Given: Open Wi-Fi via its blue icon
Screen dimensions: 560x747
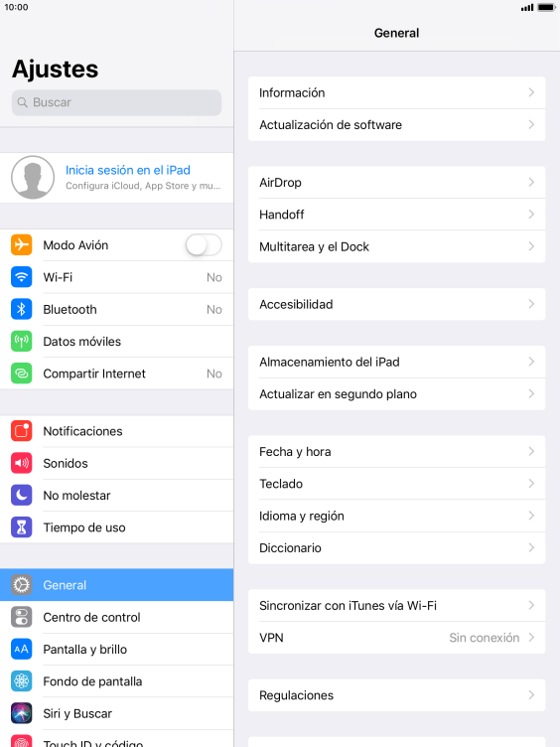Looking at the screenshot, I should [22, 277].
